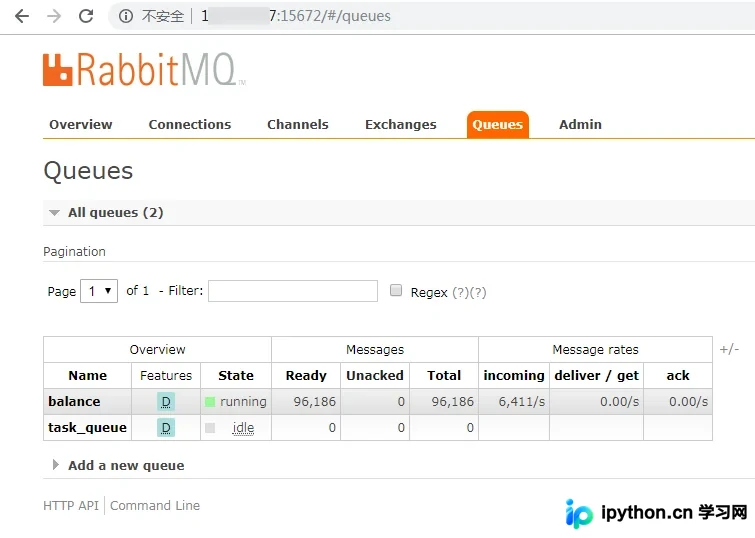Click the RabbitMQ logo
755x538 pixels.
[x=144, y=70]
